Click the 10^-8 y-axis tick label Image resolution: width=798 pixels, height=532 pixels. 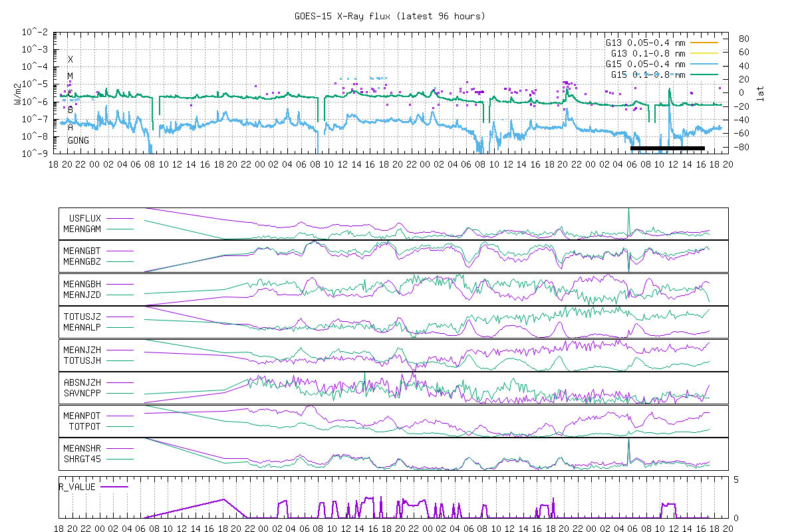click(x=34, y=136)
